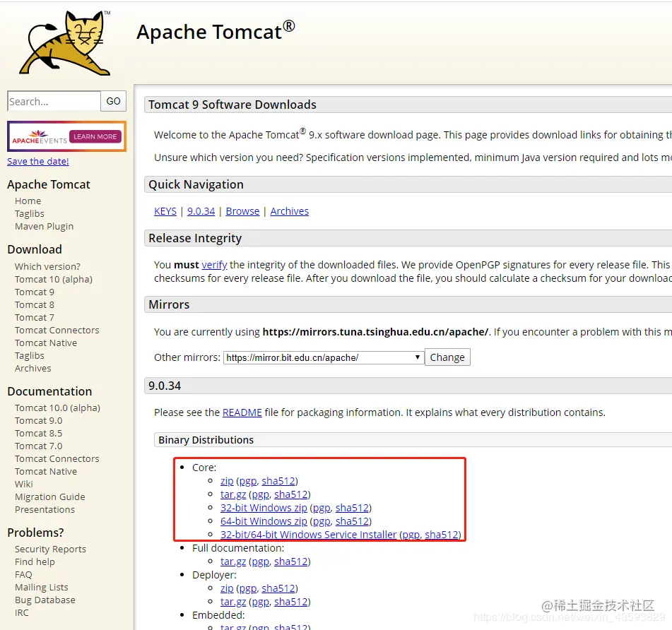Follow the verify link in Release Integrity
The height and width of the screenshot is (630, 672).
point(214,265)
